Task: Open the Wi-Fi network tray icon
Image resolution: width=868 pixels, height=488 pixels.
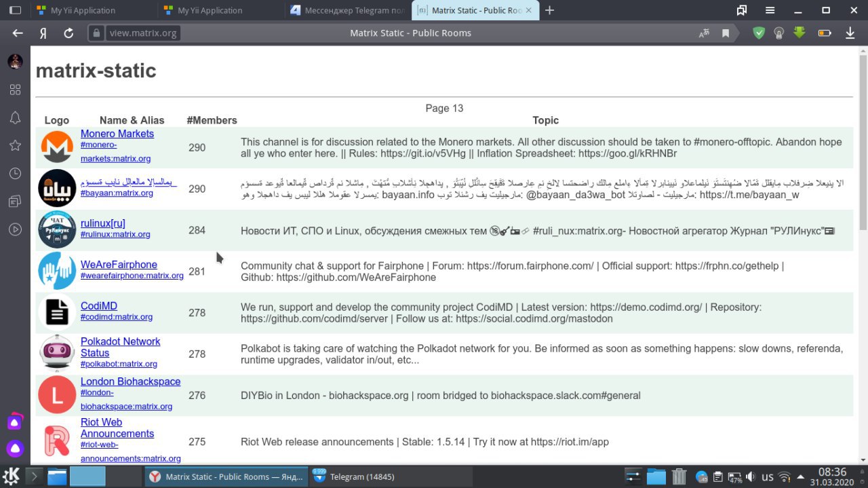Action: (785, 476)
